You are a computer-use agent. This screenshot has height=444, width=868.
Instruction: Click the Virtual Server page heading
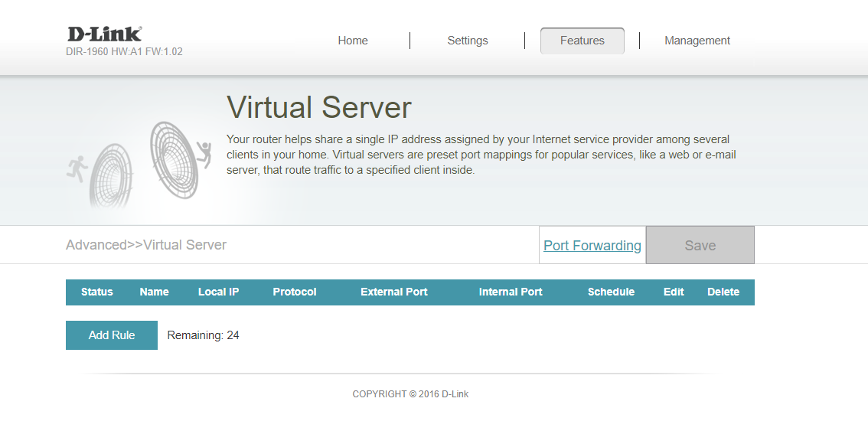click(319, 107)
